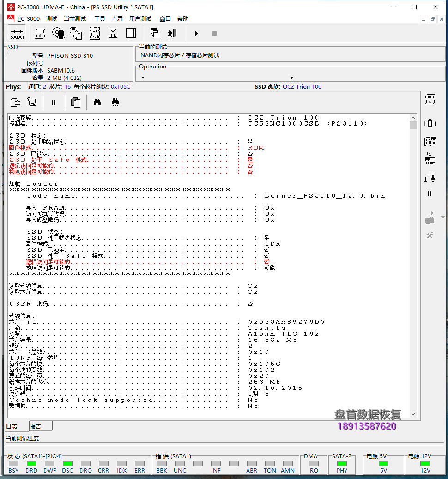
Task: Start the test with the play button
Action: coord(197,33)
